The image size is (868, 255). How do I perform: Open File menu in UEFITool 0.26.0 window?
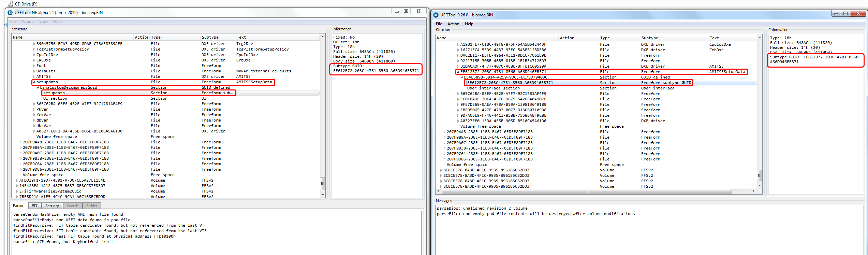tap(439, 24)
